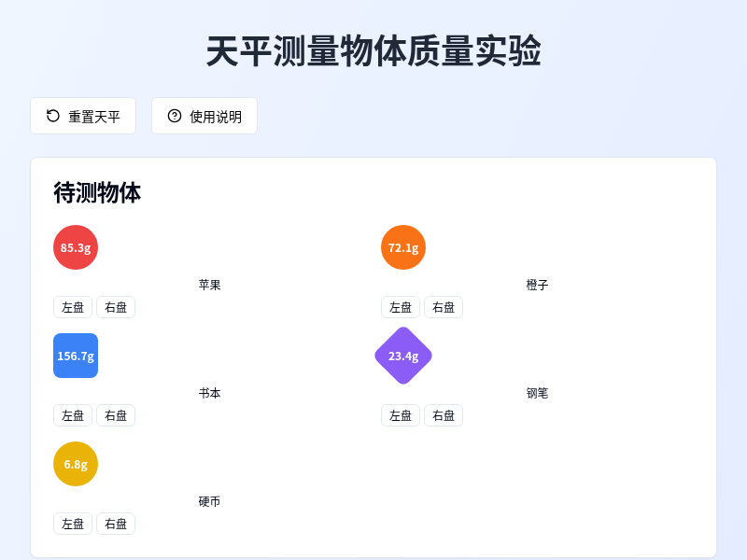Place the coin 硬币 on the right pan

[x=116, y=524]
